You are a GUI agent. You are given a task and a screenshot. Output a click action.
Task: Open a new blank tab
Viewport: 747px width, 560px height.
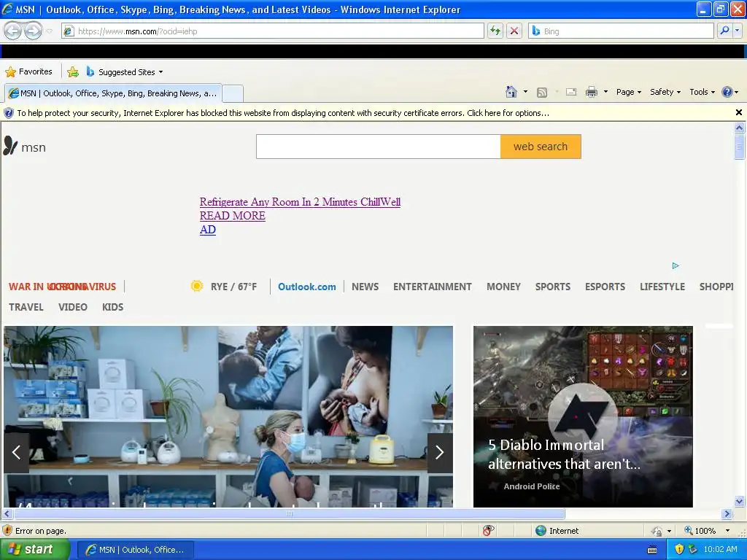(233, 93)
